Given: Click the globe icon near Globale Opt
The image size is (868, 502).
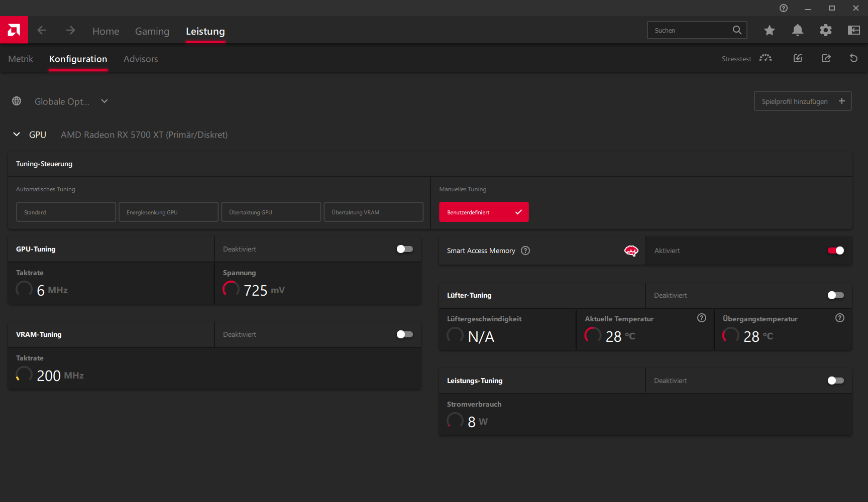Looking at the screenshot, I should pyautogui.click(x=17, y=101).
